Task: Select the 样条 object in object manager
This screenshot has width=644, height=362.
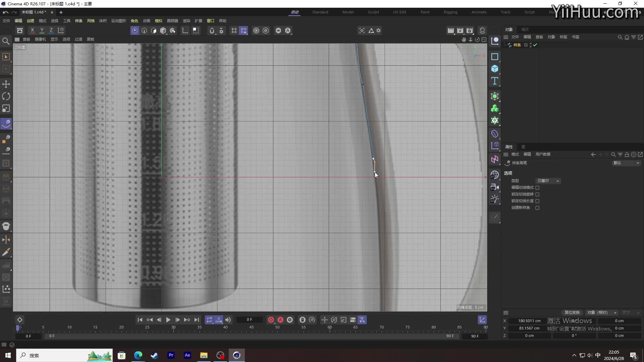Action: 517,45
